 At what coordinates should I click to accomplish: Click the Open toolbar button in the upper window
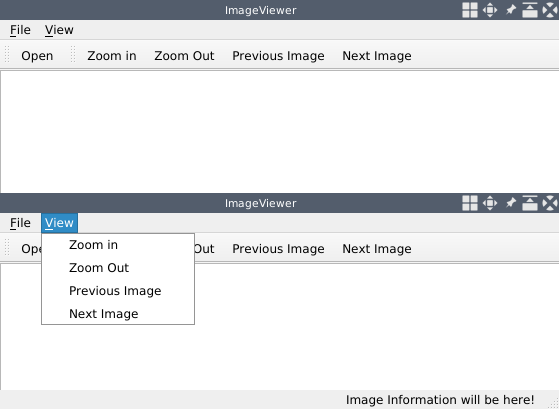tap(37, 56)
